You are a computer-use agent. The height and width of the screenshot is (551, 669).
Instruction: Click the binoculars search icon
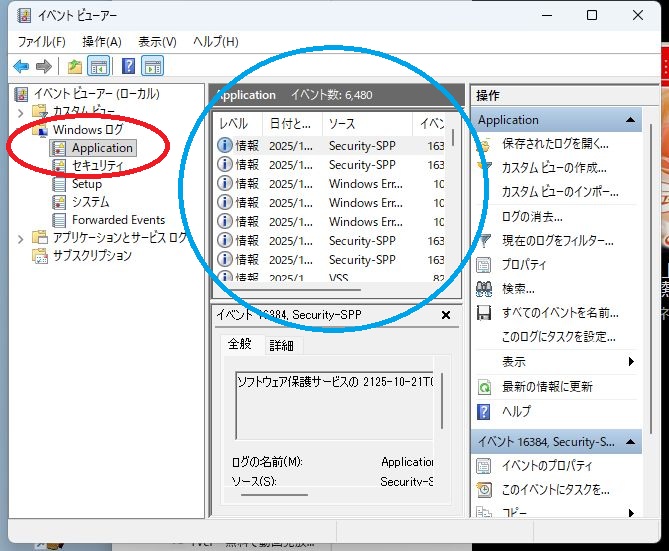(484, 289)
